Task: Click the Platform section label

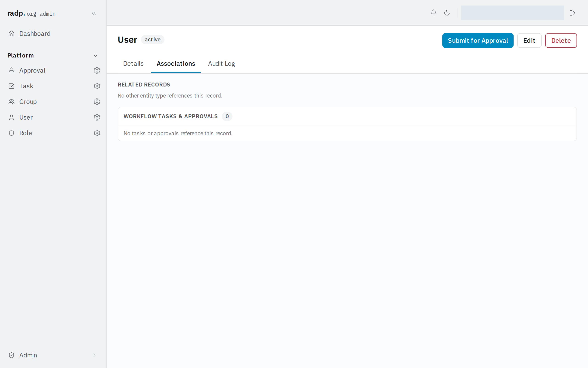Action: click(21, 55)
